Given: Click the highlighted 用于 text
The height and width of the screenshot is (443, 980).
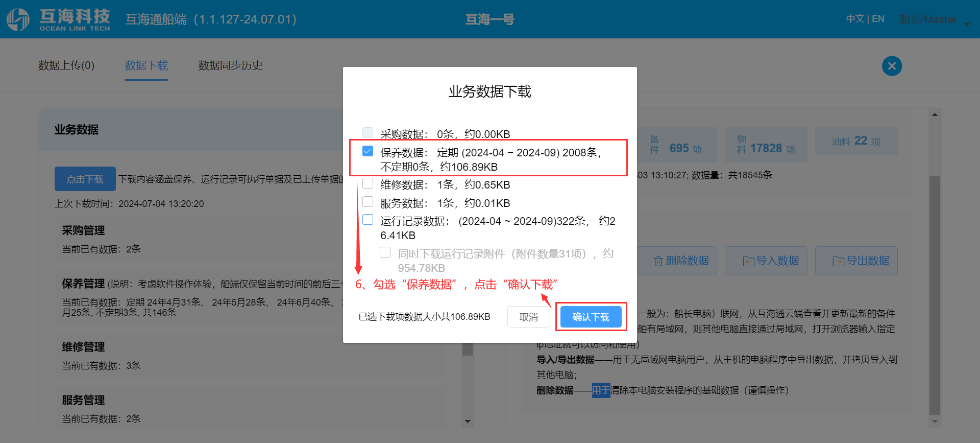Looking at the screenshot, I should [x=601, y=390].
